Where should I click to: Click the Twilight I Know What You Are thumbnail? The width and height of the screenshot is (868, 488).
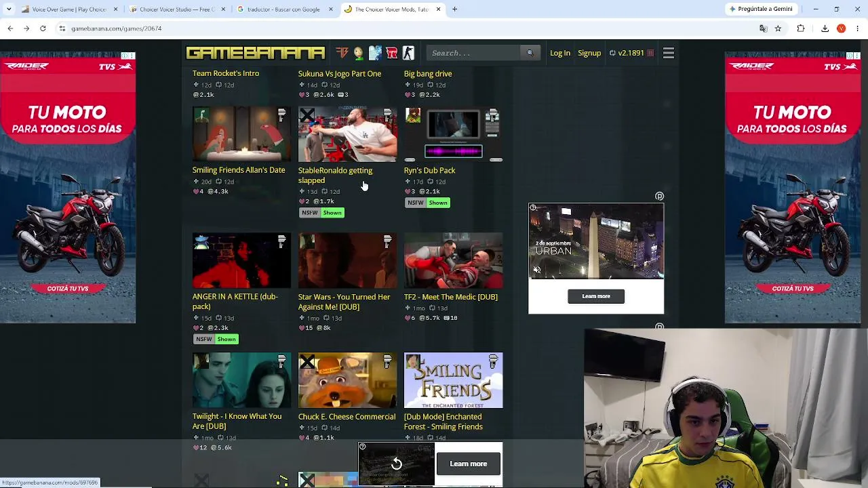pos(242,380)
